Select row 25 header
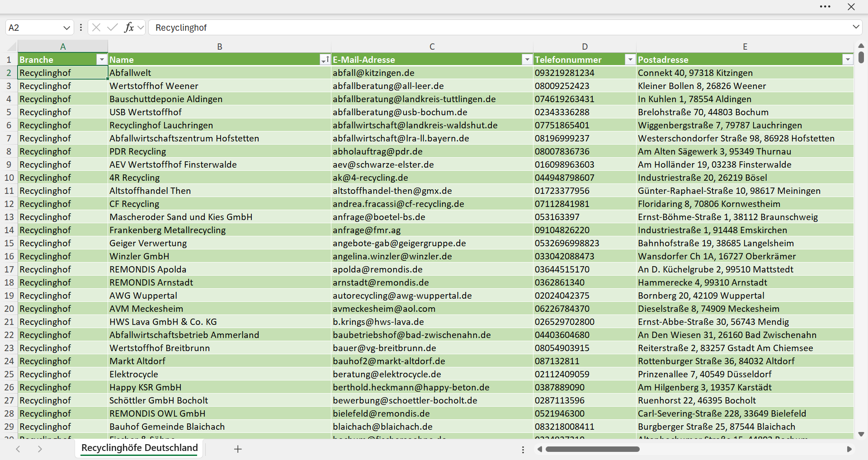Screen dimensions: 868x460 (x=9, y=374)
